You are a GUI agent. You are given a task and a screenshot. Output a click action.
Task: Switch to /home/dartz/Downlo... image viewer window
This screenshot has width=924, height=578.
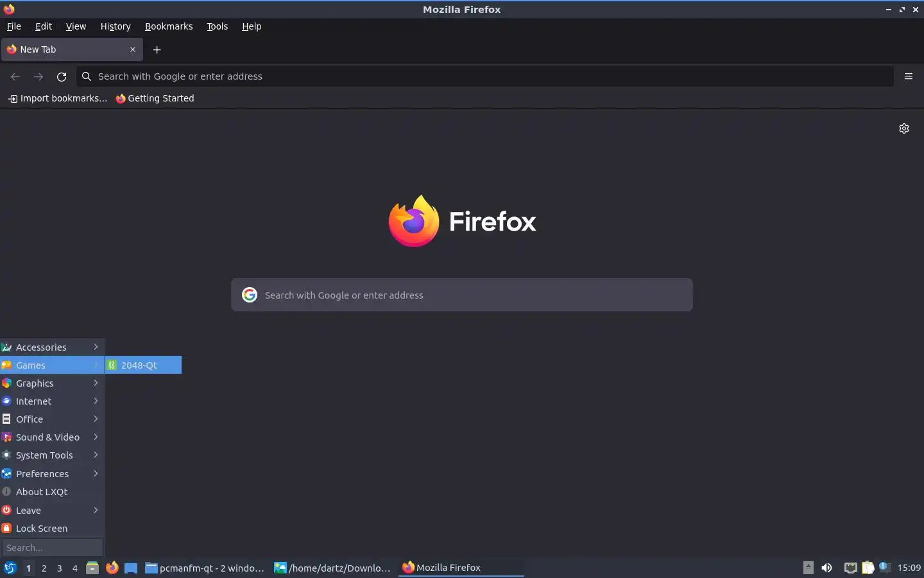(334, 568)
